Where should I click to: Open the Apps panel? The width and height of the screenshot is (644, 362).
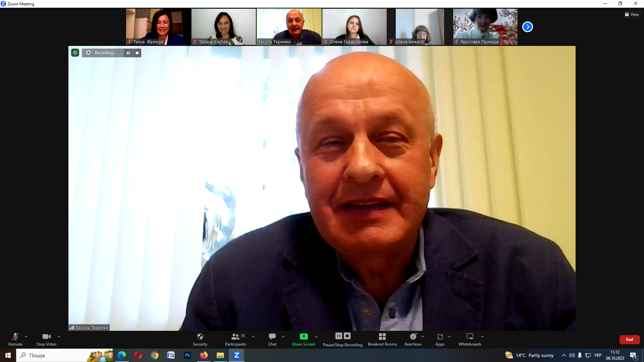[440, 339]
